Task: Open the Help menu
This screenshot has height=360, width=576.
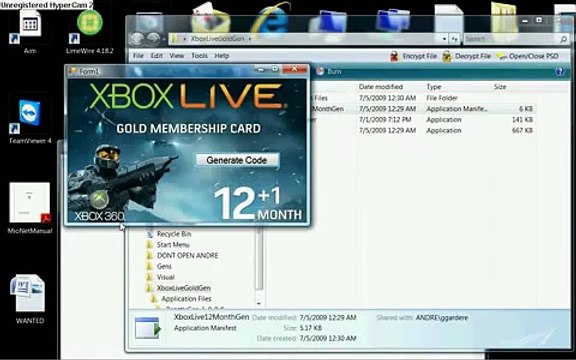Action: [222, 56]
